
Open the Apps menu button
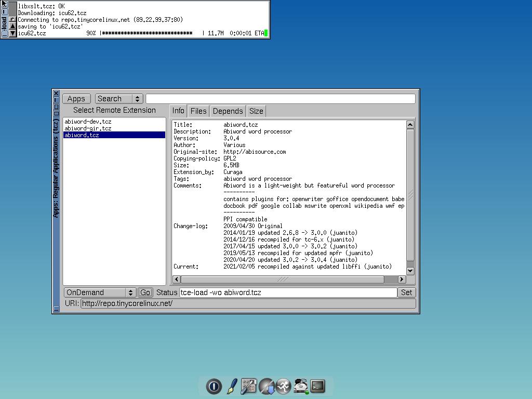coord(76,99)
